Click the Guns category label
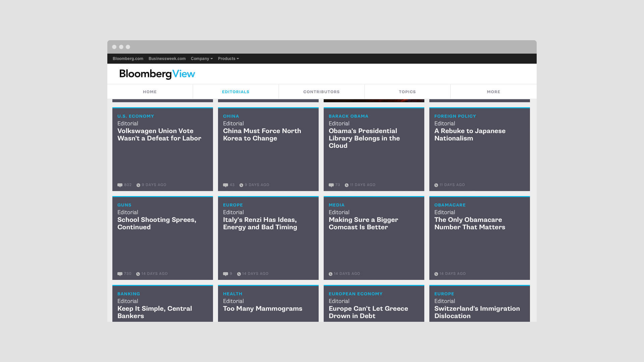 [124, 205]
